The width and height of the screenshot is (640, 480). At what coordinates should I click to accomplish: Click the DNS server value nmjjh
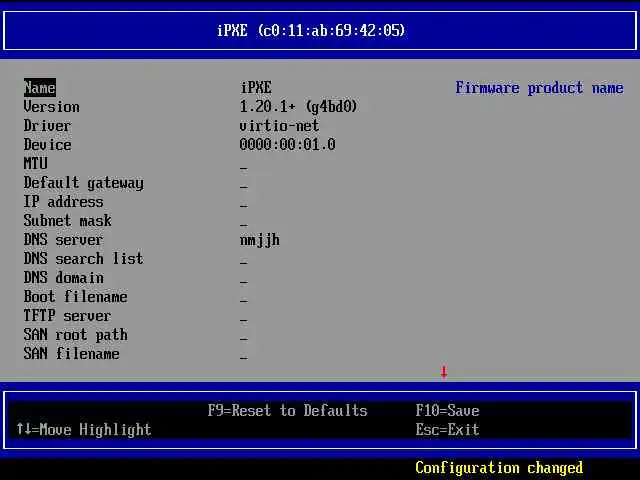[260, 240]
